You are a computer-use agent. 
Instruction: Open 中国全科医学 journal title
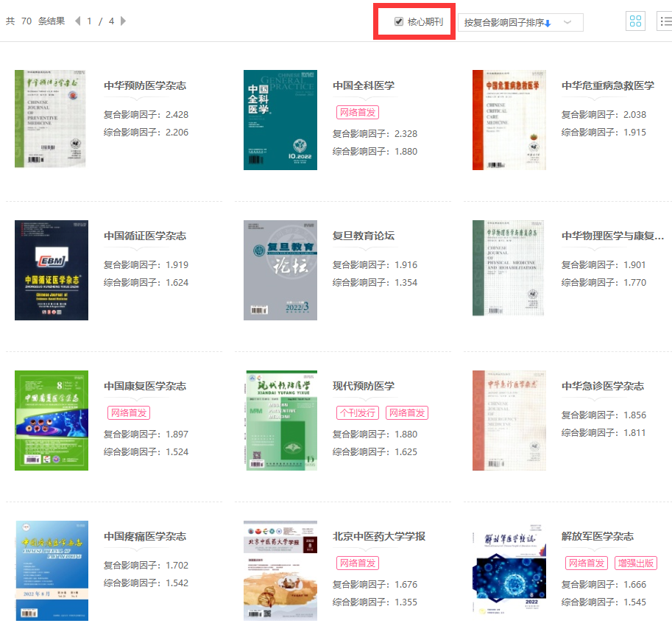tap(364, 85)
